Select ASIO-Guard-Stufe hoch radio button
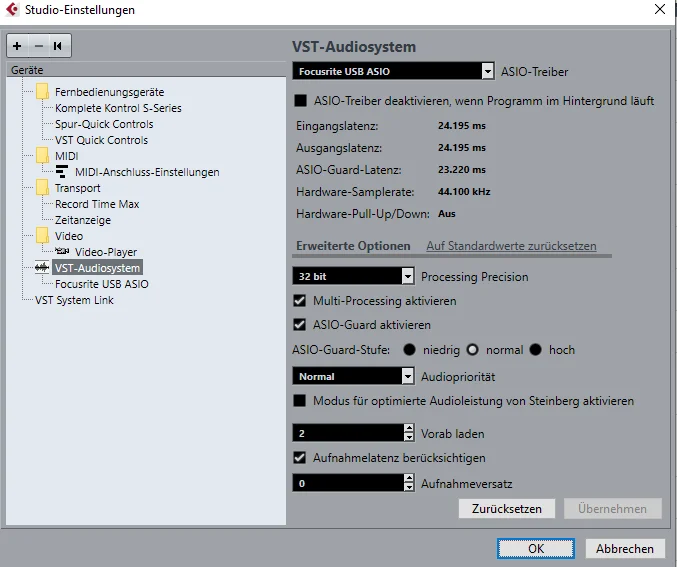 click(x=535, y=349)
